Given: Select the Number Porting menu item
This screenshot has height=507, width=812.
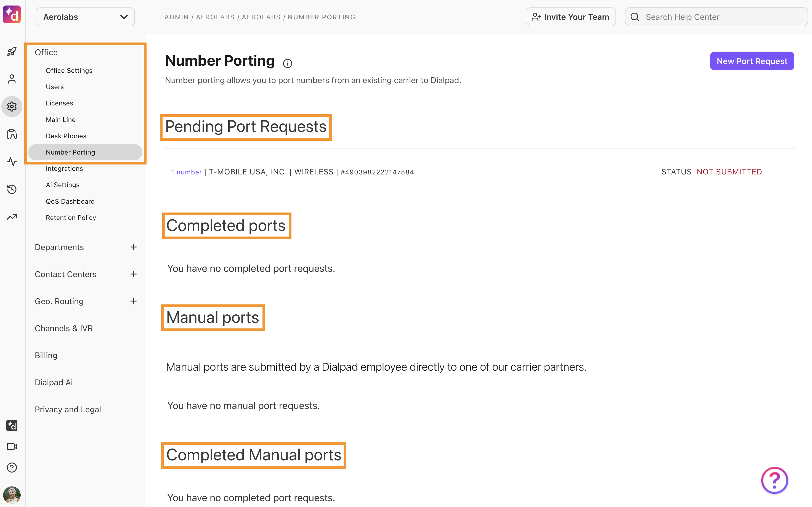Looking at the screenshot, I should coord(85,152).
